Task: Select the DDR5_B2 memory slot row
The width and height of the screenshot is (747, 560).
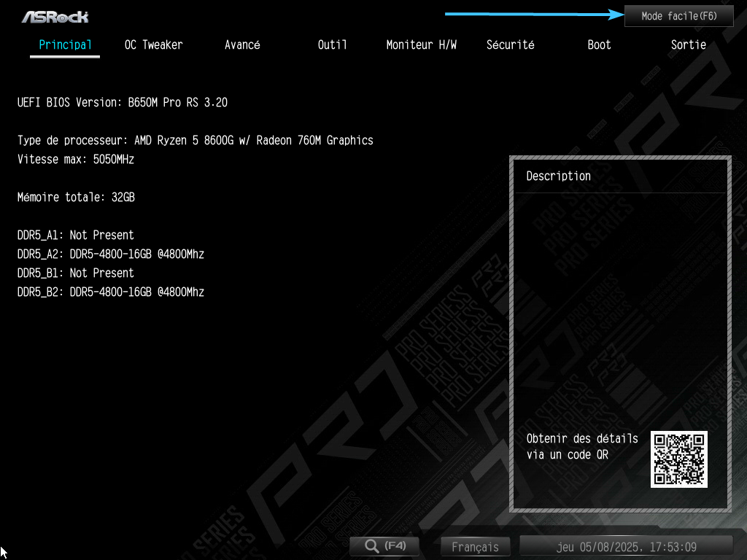Action: (x=111, y=292)
